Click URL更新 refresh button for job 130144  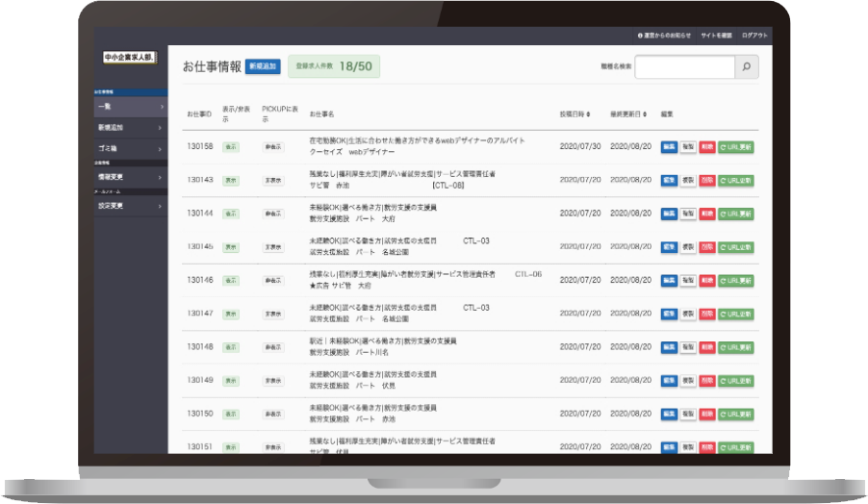(x=736, y=214)
